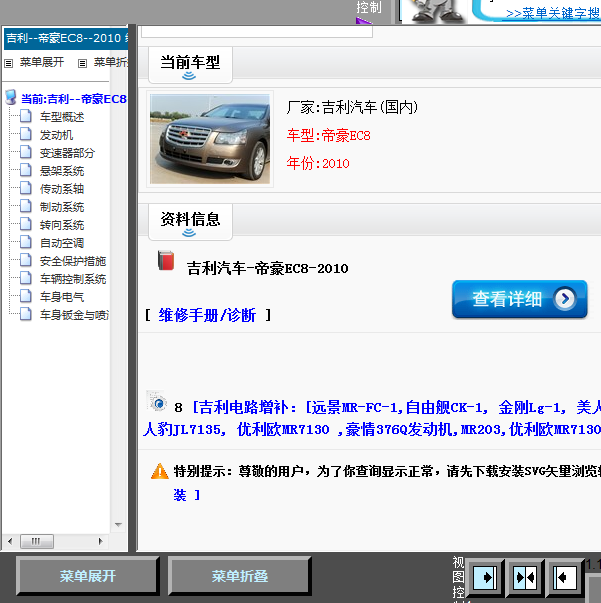The height and width of the screenshot is (603, 601).
Task: Click the 年份:2010 red text
Action: tap(318, 163)
